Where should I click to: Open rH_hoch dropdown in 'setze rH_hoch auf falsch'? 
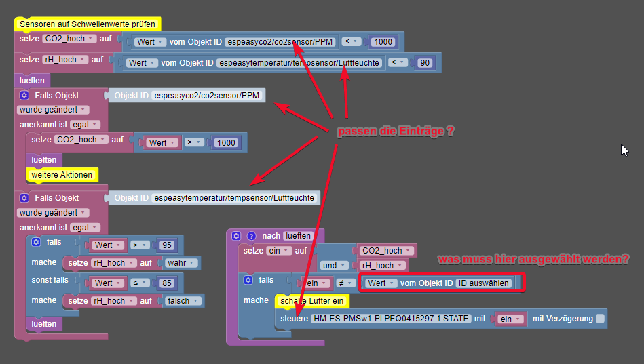tap(114, 301)
